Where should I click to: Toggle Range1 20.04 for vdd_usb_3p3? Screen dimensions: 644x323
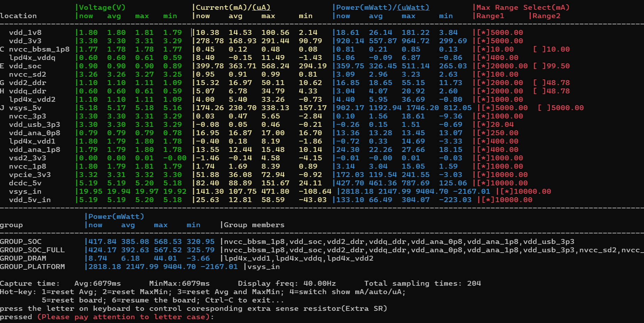pyautogui.click(x=484, y=124)
